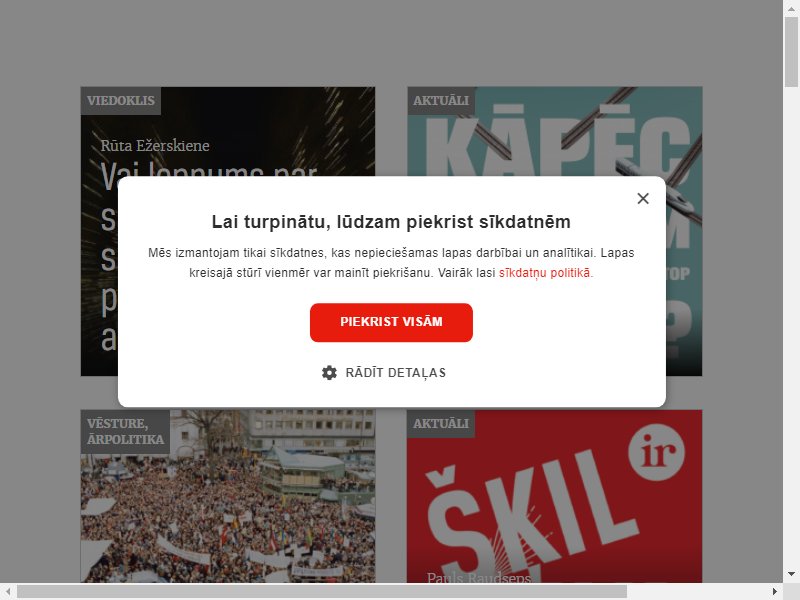Image resolution: width=800 pixels, height=600 pixels.
Task: Click the Aktuāli label on red tile
Action: click(441, 423)
